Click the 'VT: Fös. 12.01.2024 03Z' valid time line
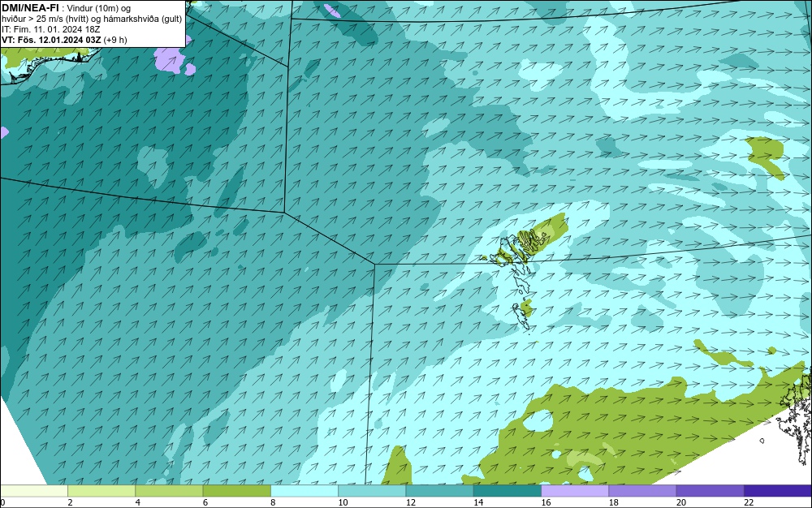Screen dimensions: 812x508 click(51, 40)
